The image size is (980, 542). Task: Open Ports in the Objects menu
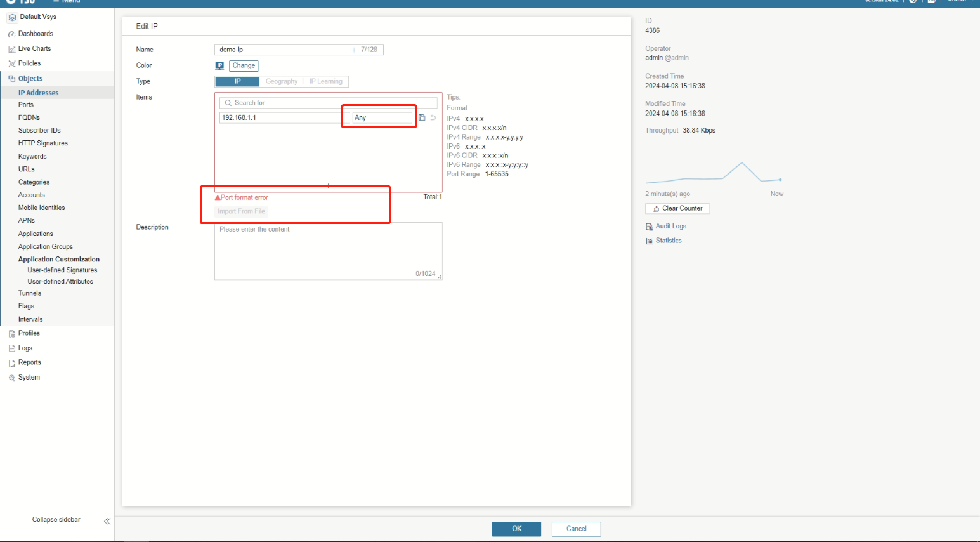point(26,105)
